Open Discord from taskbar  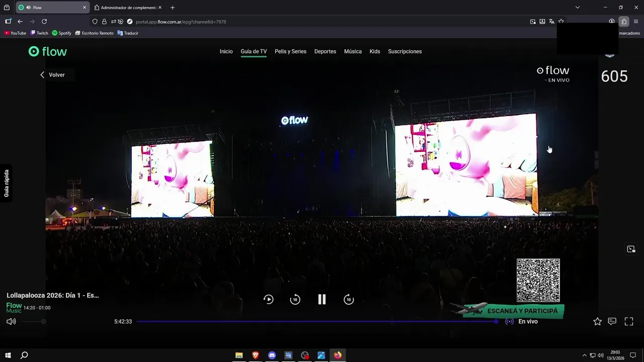click(272, 355)
